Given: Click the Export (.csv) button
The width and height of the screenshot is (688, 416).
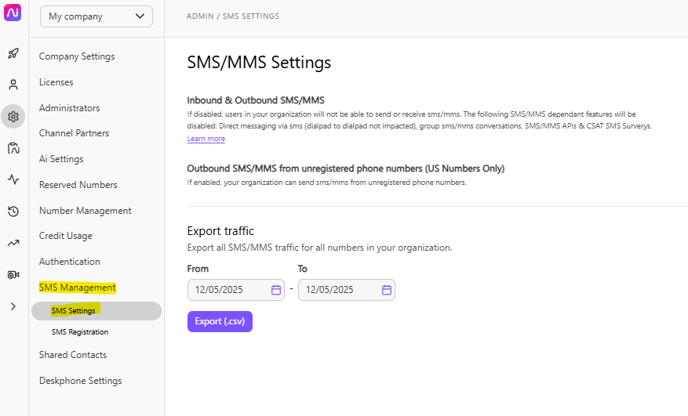Looking at the screenshot, I should tap(220, 322).
